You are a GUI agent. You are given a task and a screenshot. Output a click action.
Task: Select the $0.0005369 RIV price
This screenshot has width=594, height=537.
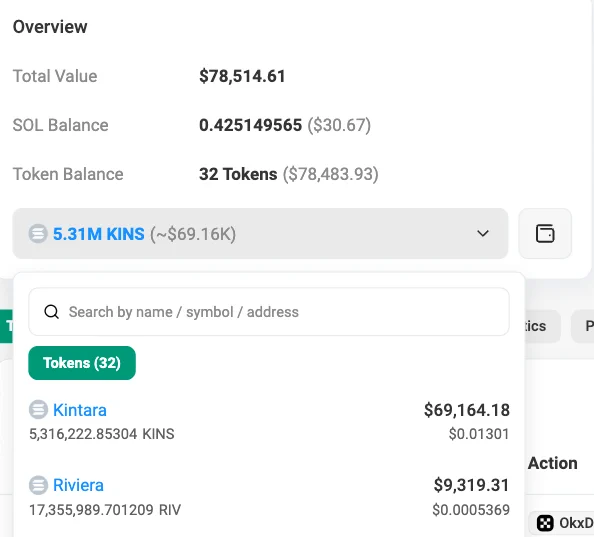471,510
